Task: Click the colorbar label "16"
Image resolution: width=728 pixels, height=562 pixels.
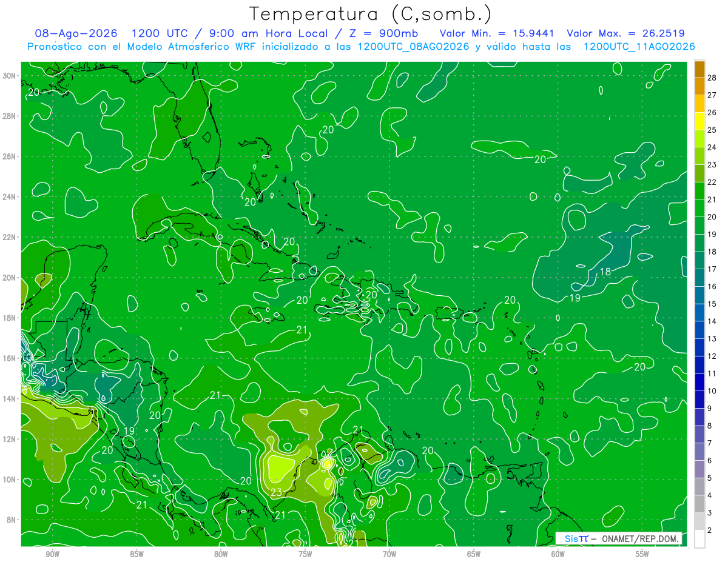Action: (712, 287)
